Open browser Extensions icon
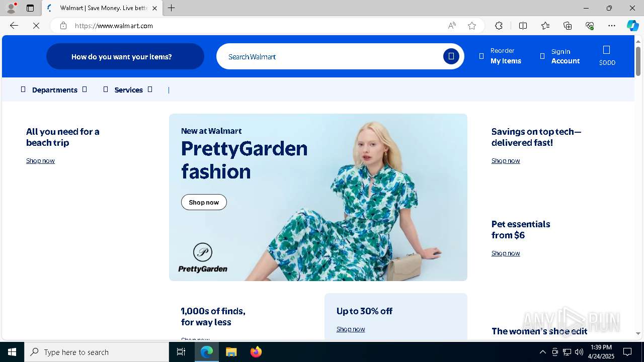The width and height of the screenshot is (644, 362). pyautogui.click(x=499, y=26)
